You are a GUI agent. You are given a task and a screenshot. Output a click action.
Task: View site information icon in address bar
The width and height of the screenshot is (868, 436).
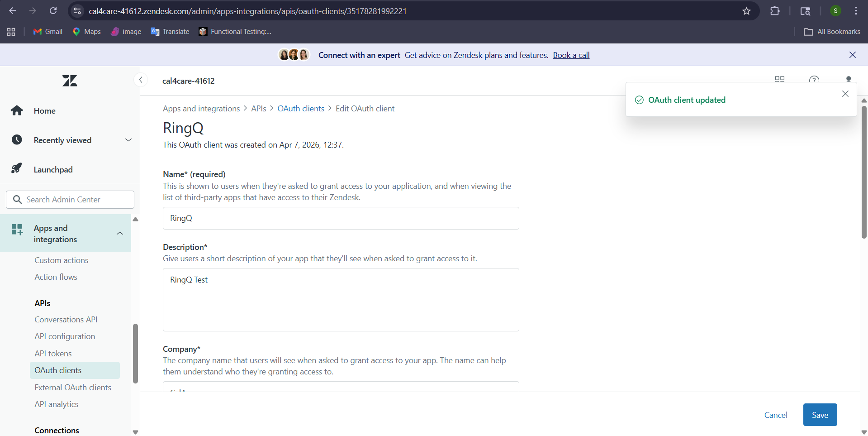pos(77,11)
